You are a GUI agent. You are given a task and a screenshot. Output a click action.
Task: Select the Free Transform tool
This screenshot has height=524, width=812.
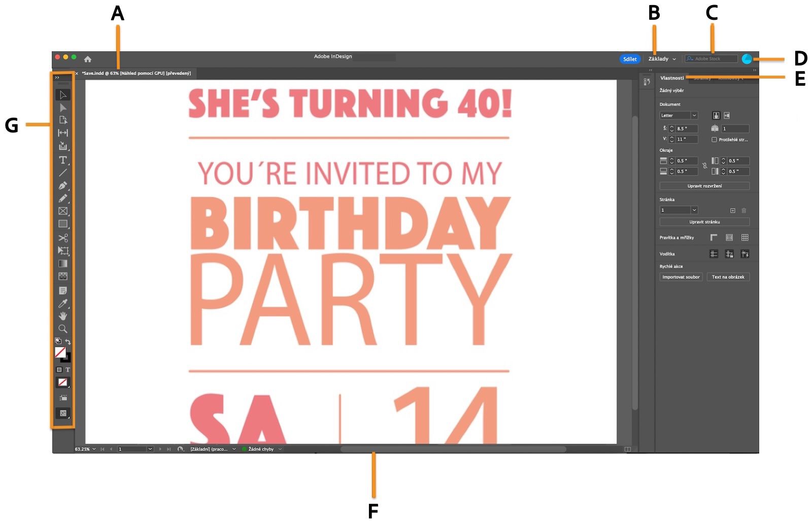63,251
